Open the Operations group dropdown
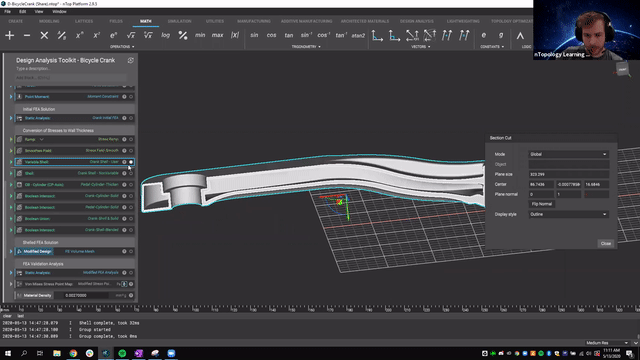The height and width of the screenshot is (360, 640). 122,47
